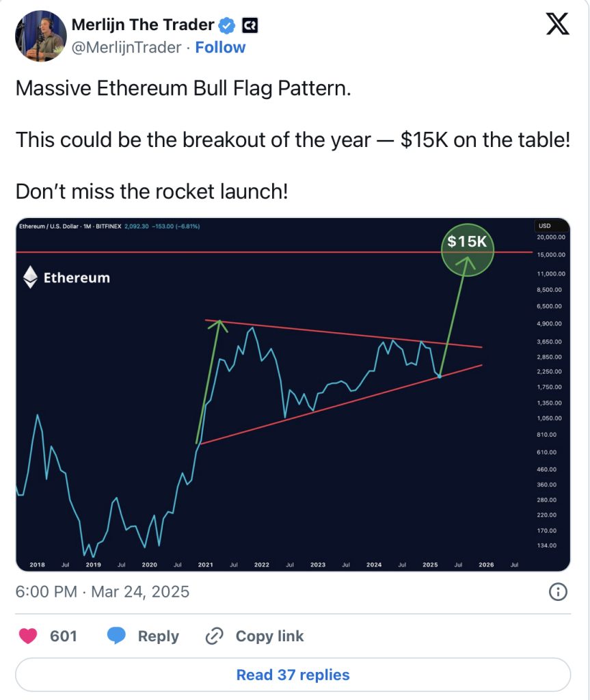This screenshot has height=700, width=590.
Task: Open Merlijn The Trader's profile avatar
Action: pos(40,36)
